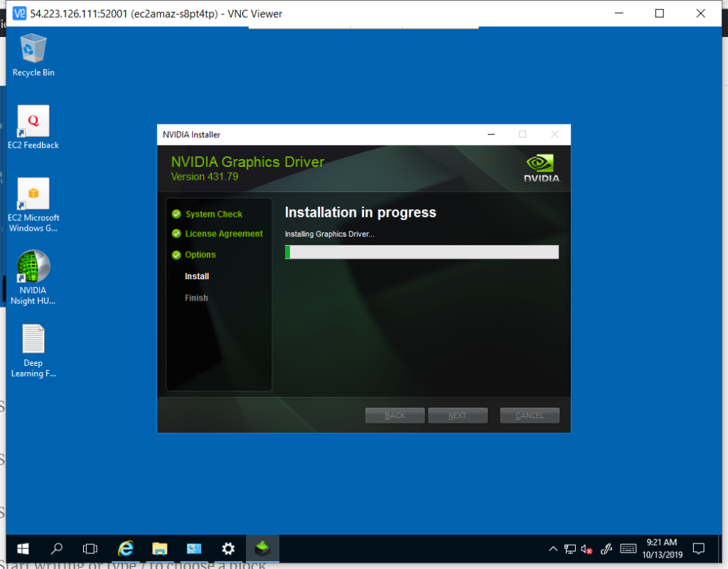
Task: Open the Action Center notifications
Action: point(699,548)
